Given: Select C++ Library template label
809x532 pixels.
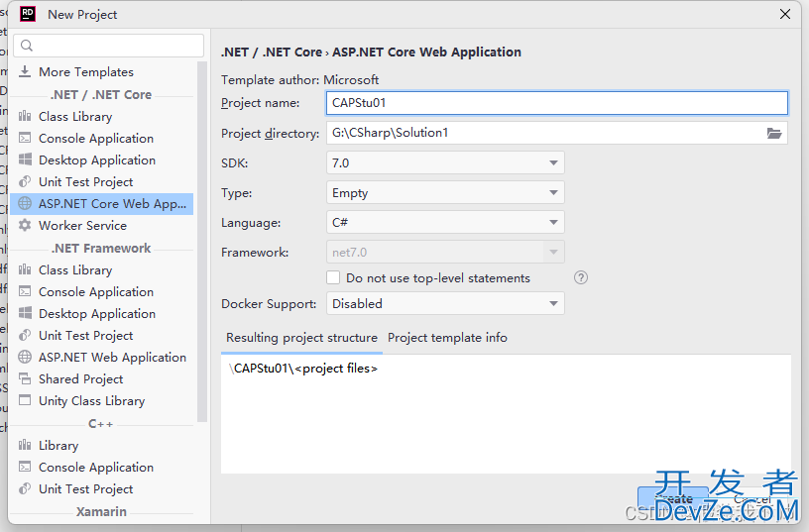Looking at the screenshot, I should 58,446.
